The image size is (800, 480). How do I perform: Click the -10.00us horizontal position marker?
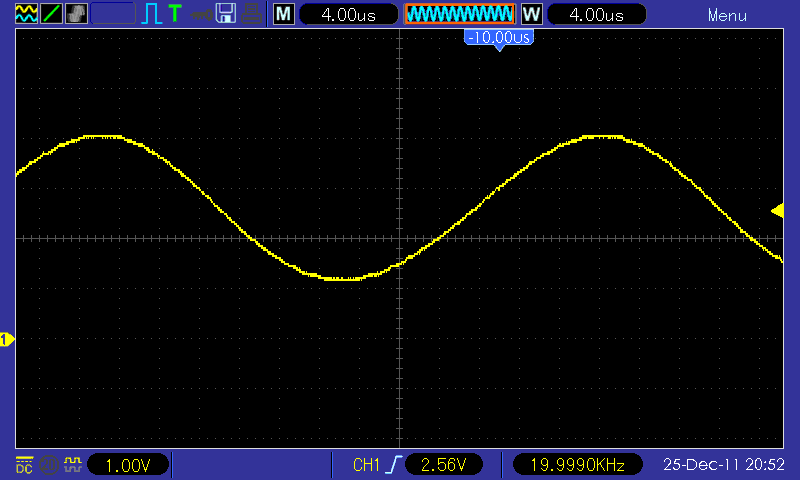click(498, 37)
